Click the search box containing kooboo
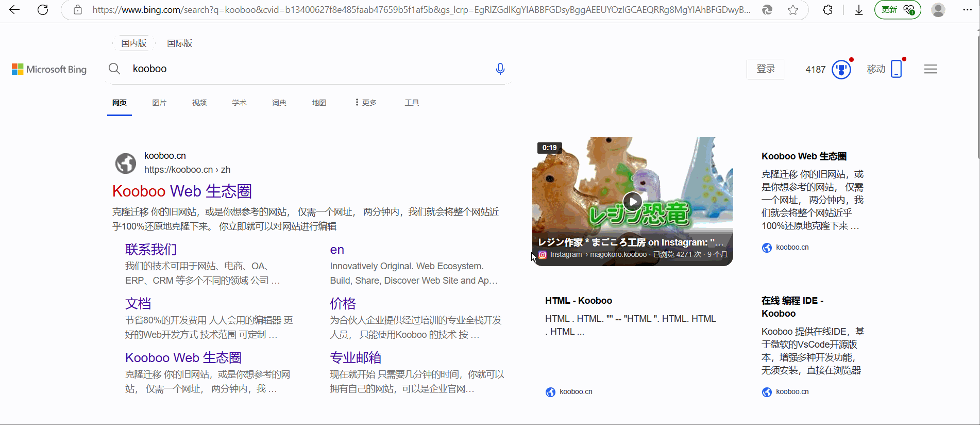 coord(309,69)
